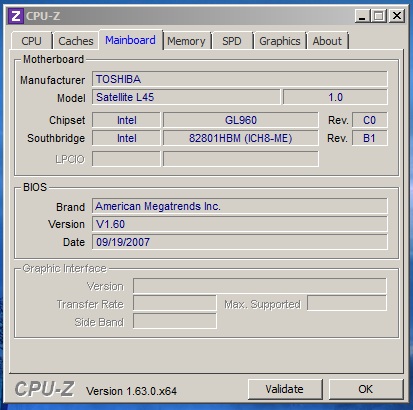
Task: Open the Caches tab
Action: 76,41
